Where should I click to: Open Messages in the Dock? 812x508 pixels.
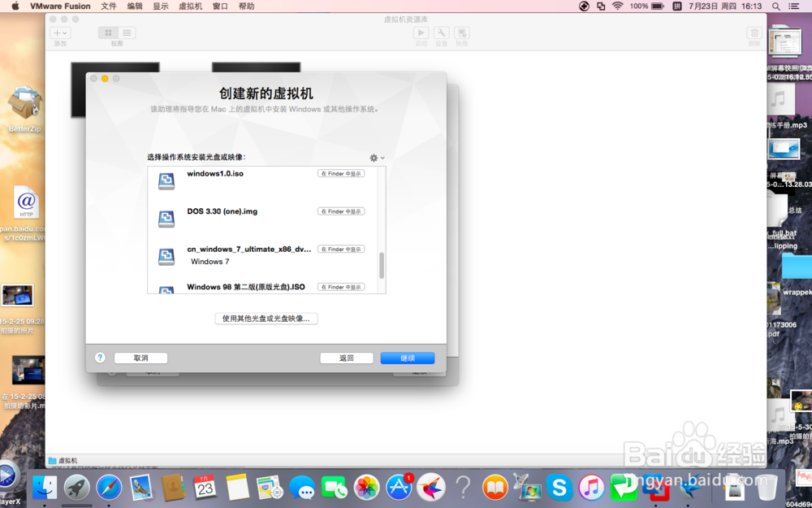click(302, 488)
